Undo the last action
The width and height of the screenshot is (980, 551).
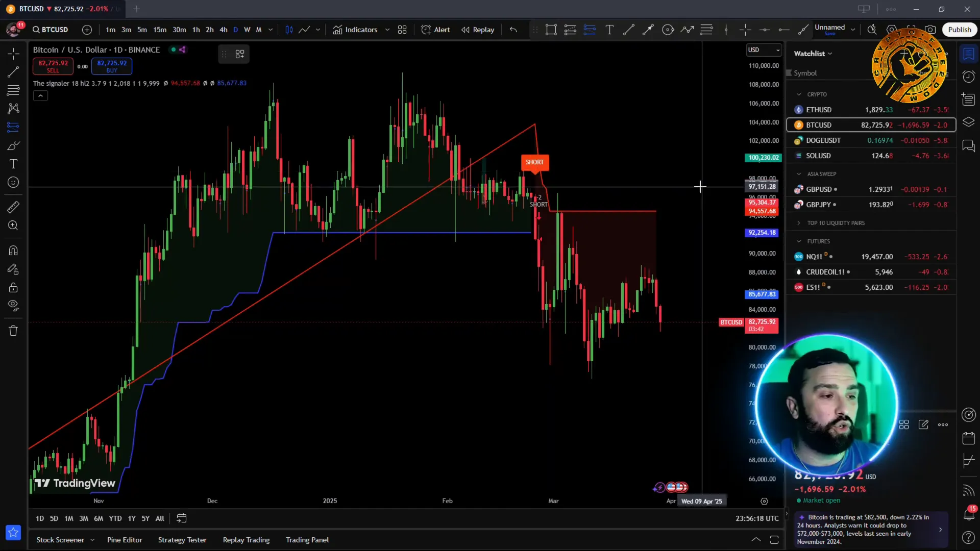pyautogui.click(x=513, y=30)
